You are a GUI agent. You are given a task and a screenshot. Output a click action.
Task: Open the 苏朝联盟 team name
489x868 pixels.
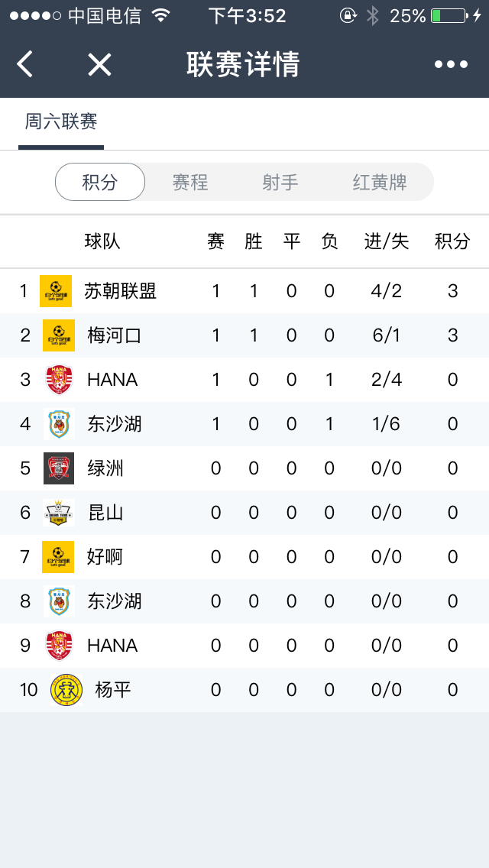pos(121,291)
